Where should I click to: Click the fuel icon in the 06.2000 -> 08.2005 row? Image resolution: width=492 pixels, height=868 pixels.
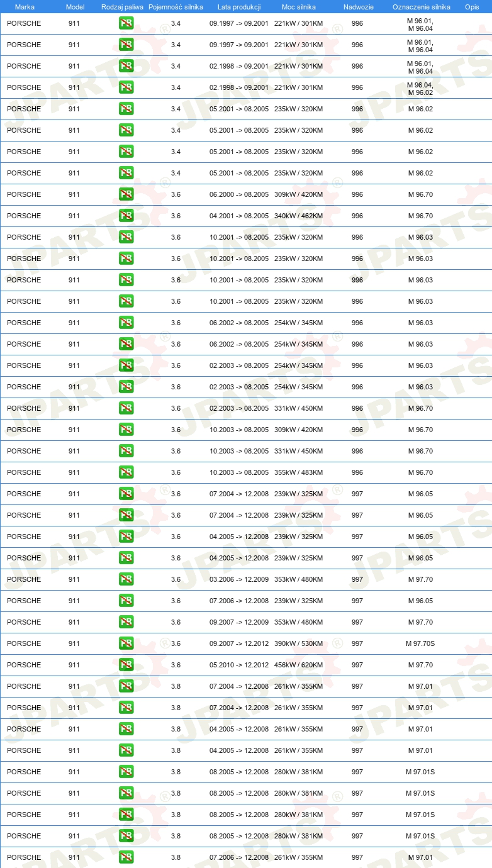tap(126, 194)
